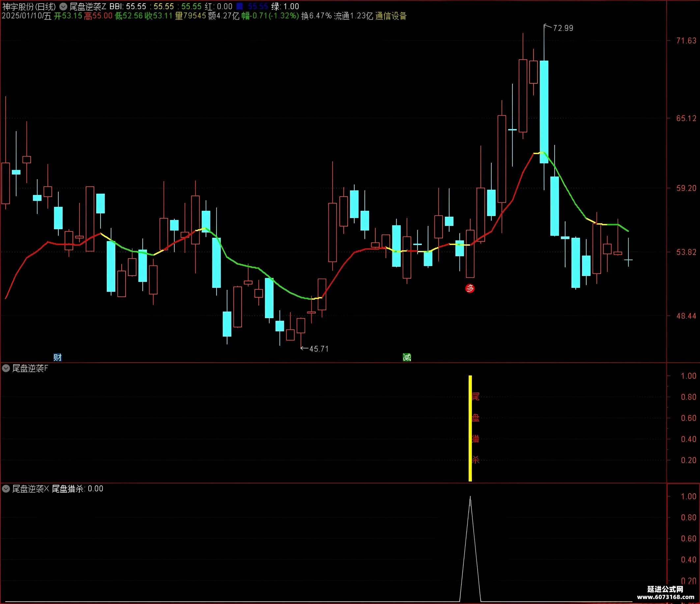Open the 尾盘逆袭Z indicator dropdown arrow
The image size is (700, 604).
click(63, 6)
